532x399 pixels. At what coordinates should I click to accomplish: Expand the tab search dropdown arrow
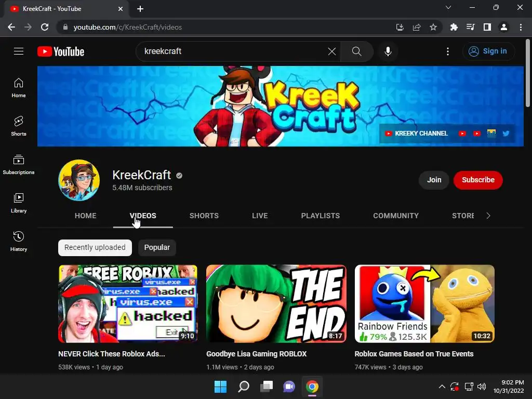pos(448,7)
